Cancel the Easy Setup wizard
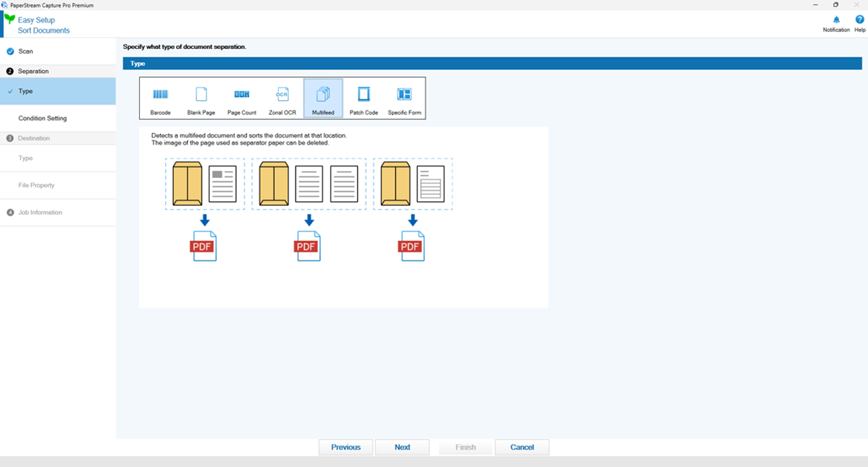 click(522, 448)
